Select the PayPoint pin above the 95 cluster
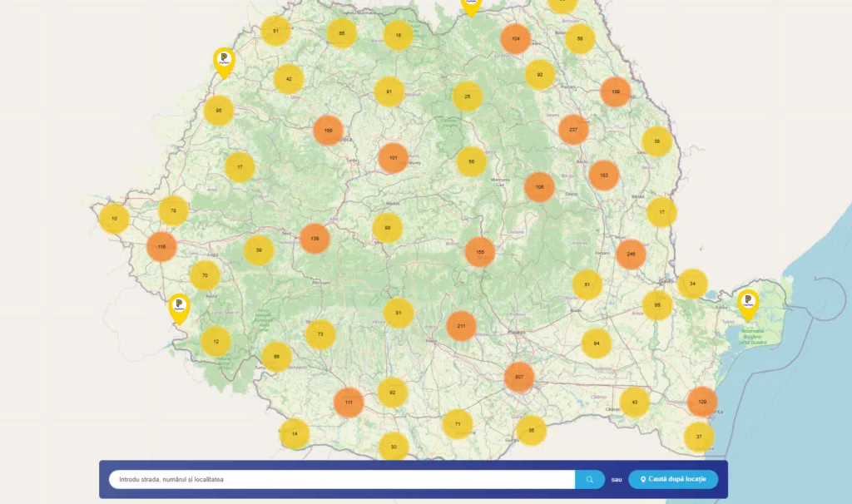 tap(224, 62)
